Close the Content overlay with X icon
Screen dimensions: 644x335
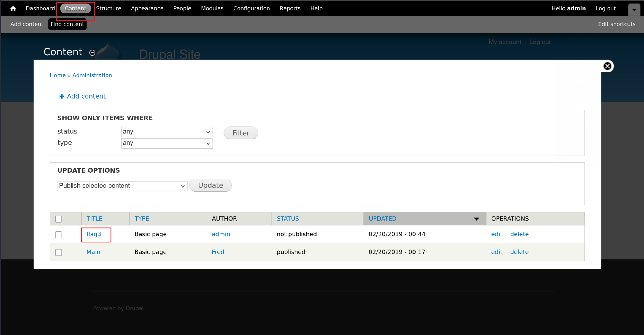607,66
